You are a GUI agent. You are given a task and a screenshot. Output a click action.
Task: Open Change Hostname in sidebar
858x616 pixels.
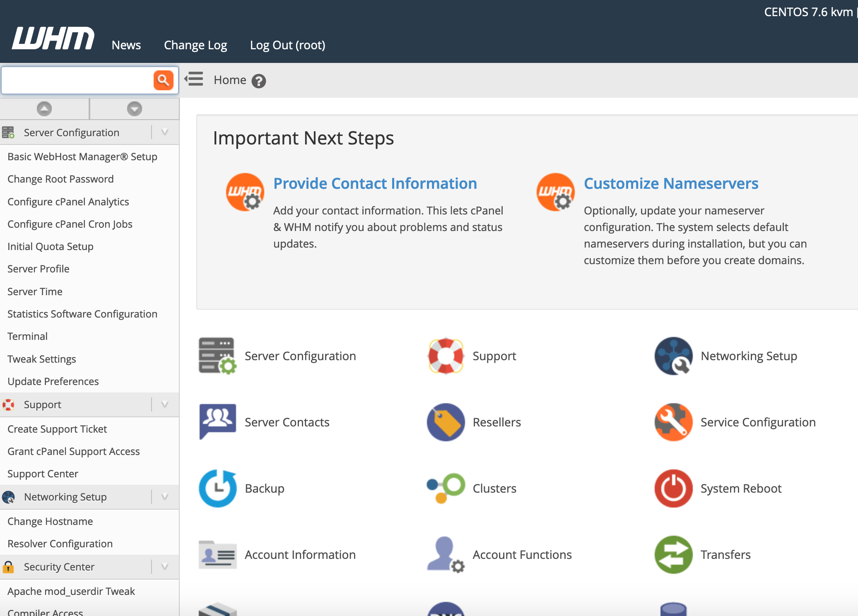point(50,521)
